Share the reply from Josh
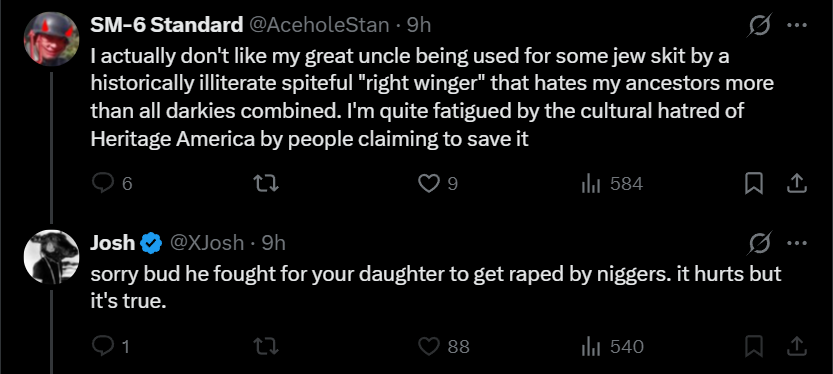Image resolution: width=833 pixels, height=374 pixels. [796, 347]
